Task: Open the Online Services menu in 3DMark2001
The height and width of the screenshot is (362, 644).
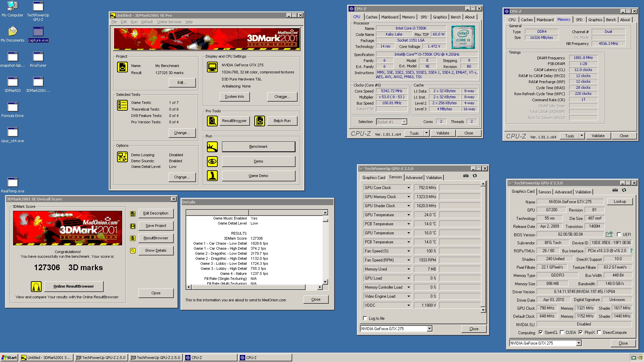Action: [169, 22]
